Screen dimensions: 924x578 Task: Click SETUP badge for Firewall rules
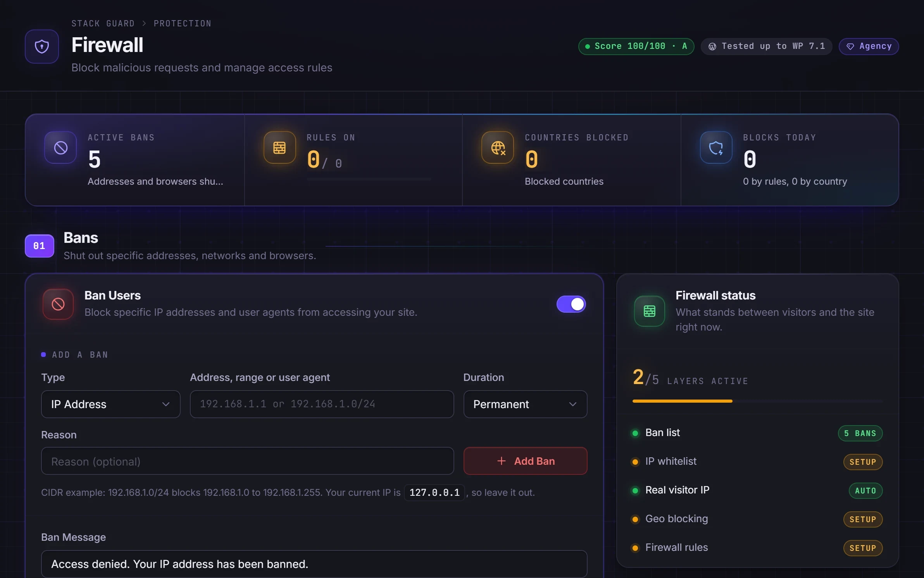pyautogui.click(x=863, y=548)
